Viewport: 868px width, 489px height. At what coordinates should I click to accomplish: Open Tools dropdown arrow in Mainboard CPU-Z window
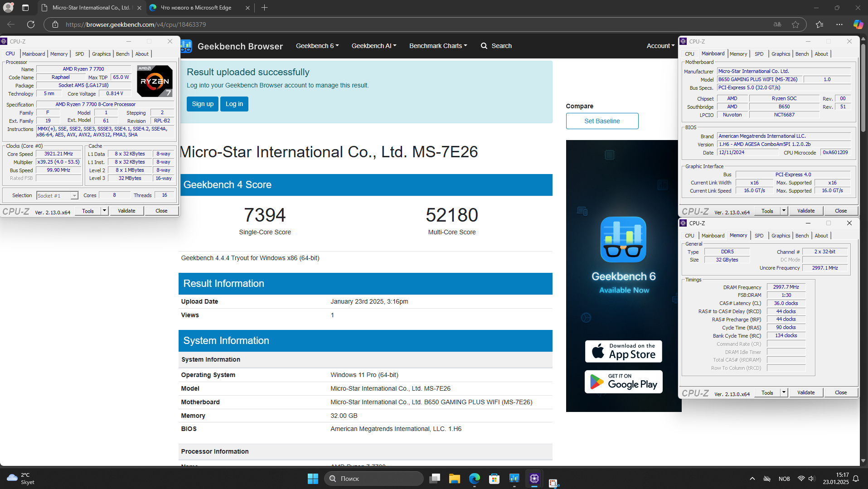click(x=784, y=211)
